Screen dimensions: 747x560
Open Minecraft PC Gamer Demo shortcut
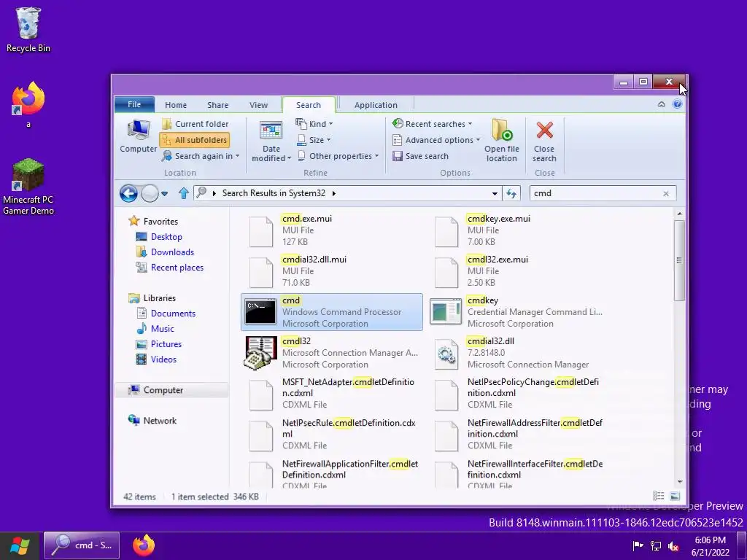tap(28, 187)
